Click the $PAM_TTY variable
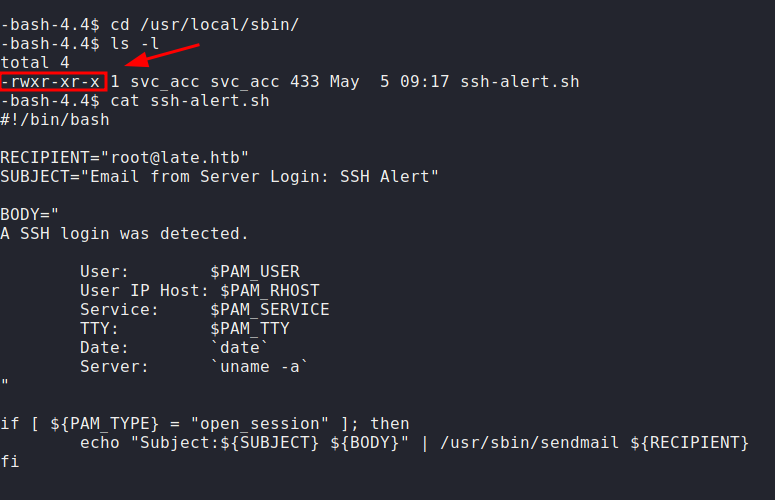 click(x=249, y=328)
